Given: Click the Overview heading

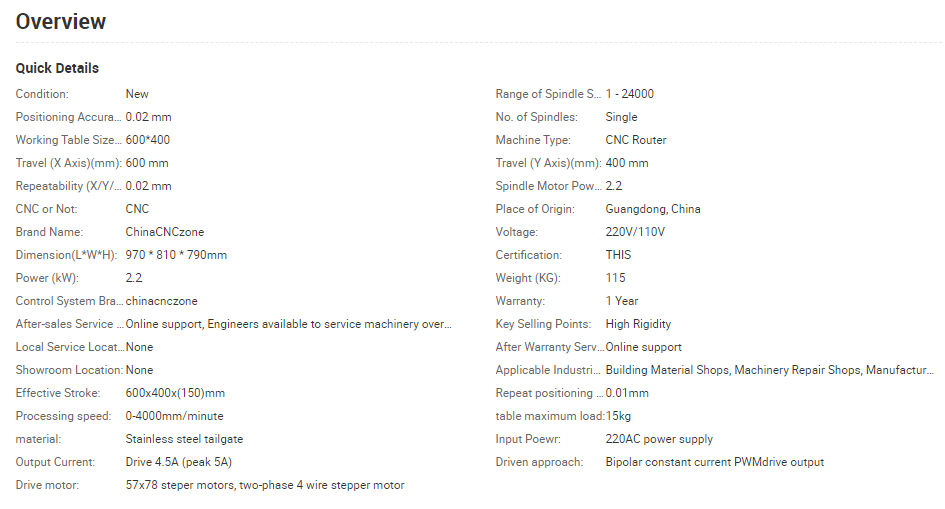Looking at the screenshot, I should tap(60, 22).
